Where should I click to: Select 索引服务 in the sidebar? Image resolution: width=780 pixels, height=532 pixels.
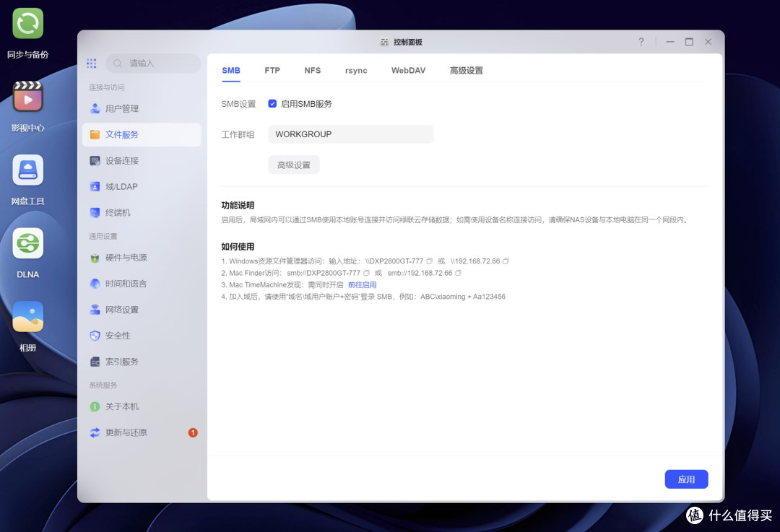click(142, 362)
